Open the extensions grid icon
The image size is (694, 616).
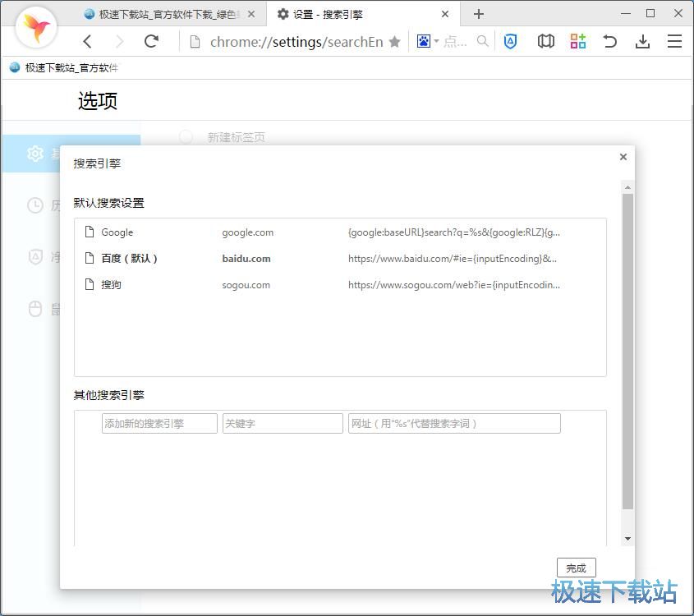point(577,42)
